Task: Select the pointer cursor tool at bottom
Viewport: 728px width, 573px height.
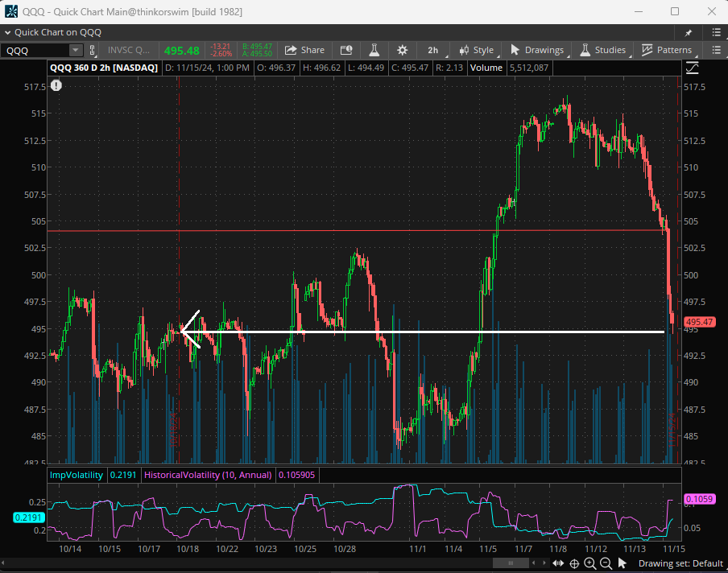Action: [623, 563]
